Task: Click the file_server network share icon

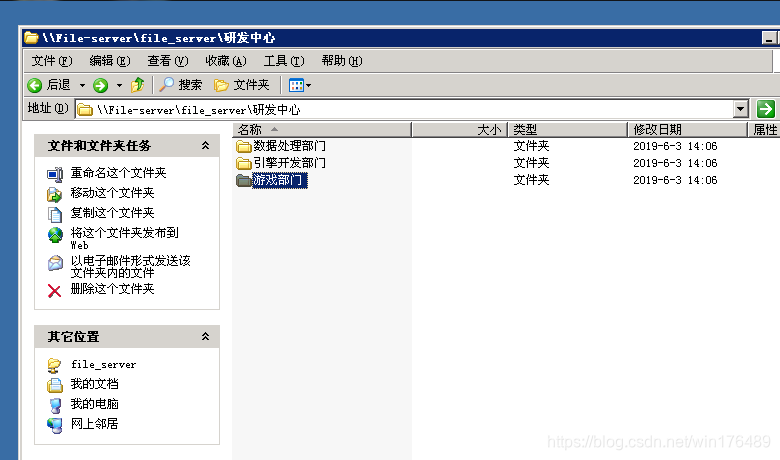Action: point(54,366)
